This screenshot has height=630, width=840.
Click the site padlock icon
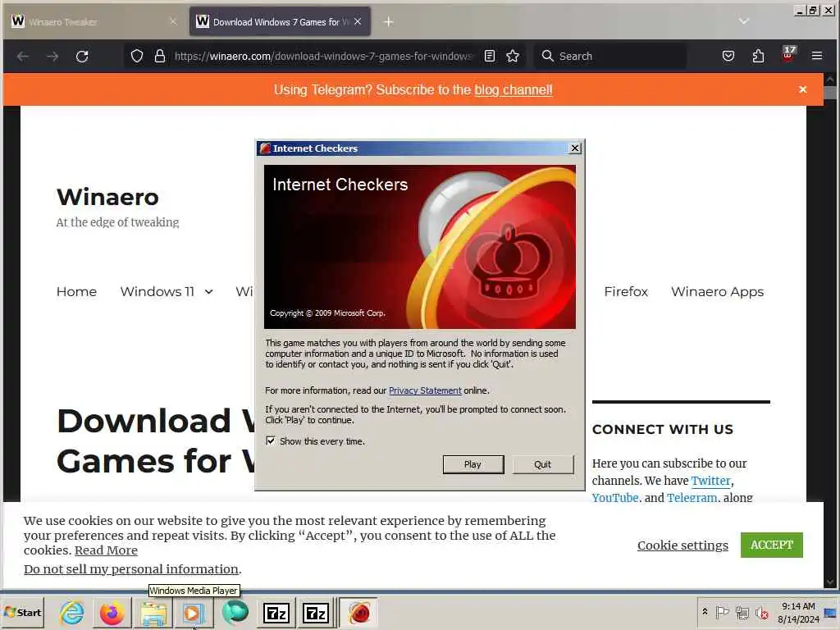click(160, 57)
